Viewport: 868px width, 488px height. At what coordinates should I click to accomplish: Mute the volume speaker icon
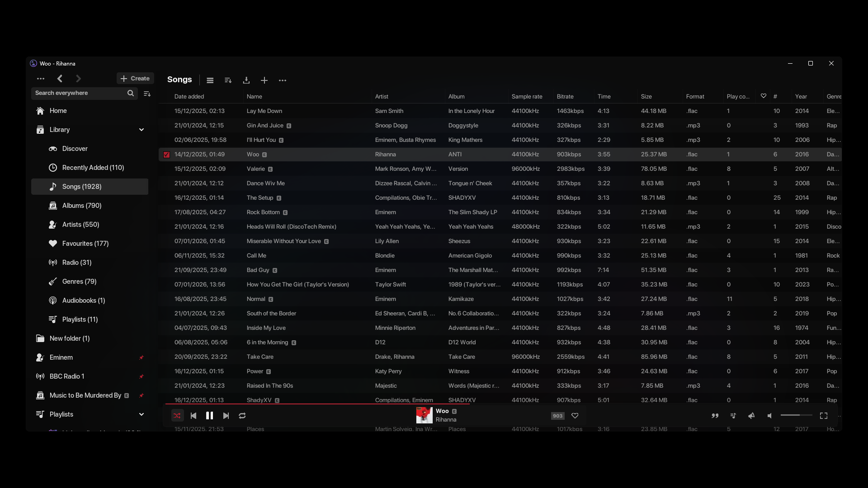tap(769, 416)
